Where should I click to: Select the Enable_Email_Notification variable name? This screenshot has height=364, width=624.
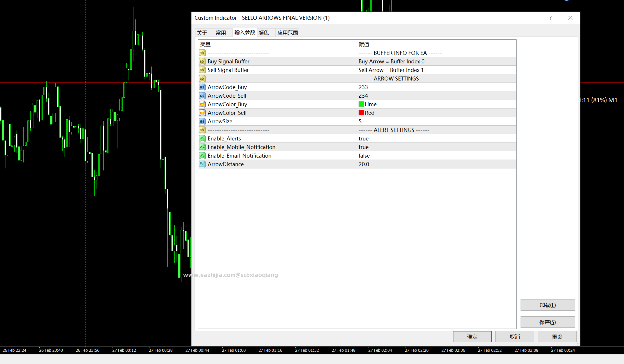click(239, 156)
